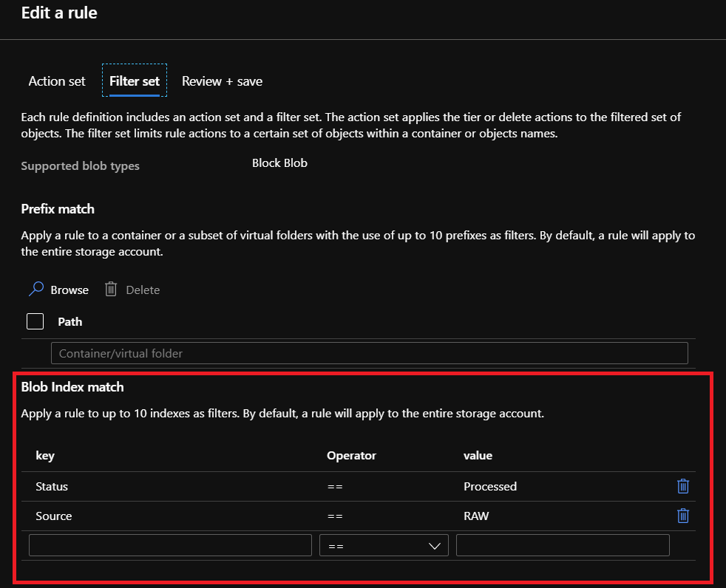
Task: Delete the Status blob index row
Action: (683, 486)
